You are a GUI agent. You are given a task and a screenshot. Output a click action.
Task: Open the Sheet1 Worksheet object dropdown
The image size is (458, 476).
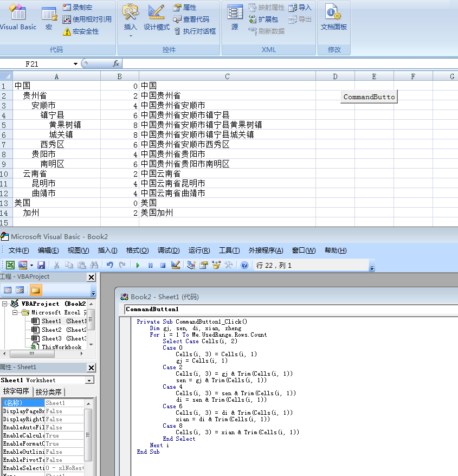tap(89, 381)
